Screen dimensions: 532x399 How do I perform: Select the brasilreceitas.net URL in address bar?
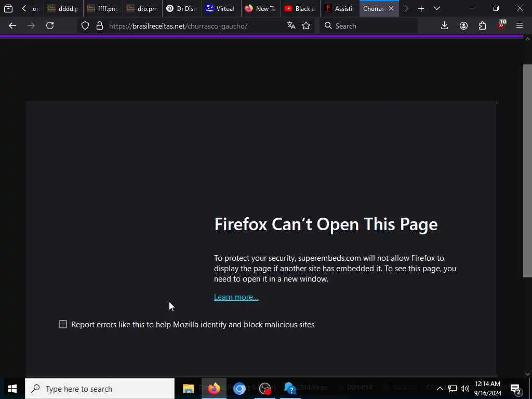click(x=178, y=26)
